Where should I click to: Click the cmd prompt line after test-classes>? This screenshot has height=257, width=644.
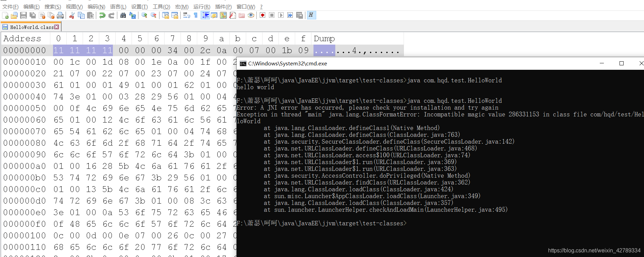[x=321, y=223]
